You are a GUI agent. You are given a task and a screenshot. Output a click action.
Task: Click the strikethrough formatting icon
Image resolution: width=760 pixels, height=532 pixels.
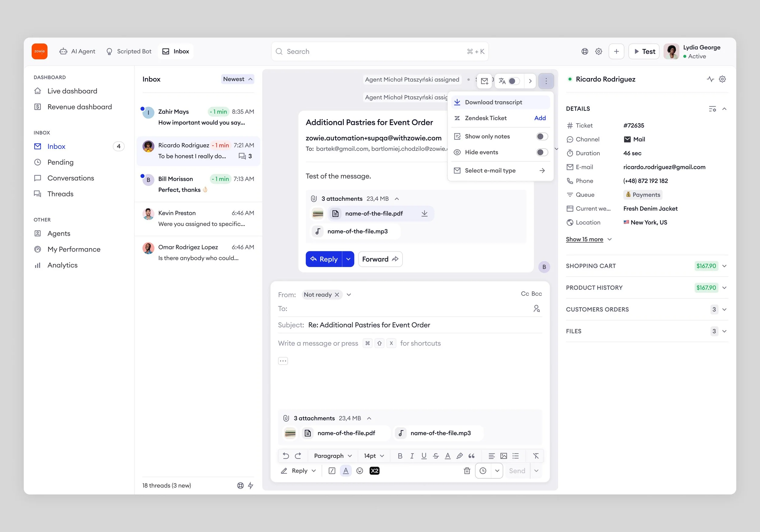(x=436, y=456)
